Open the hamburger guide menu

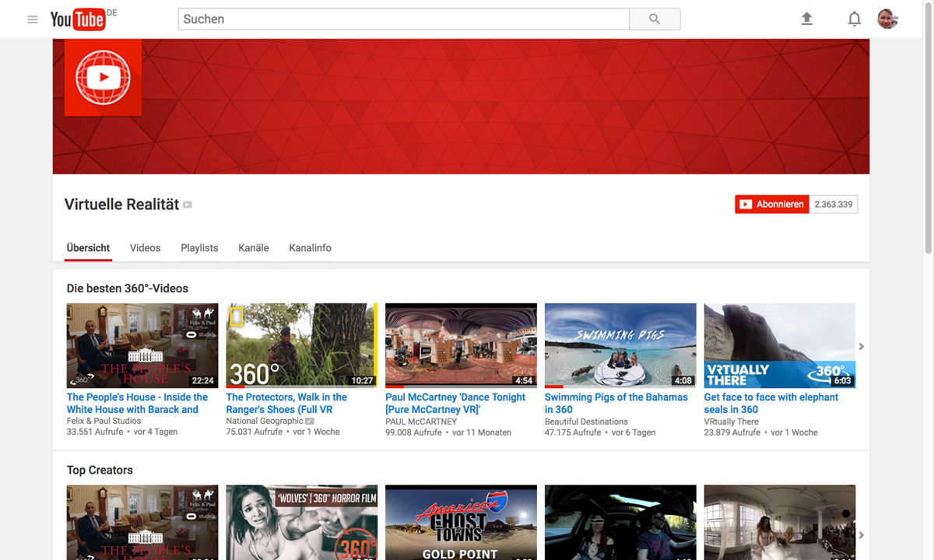pos(33,19)
